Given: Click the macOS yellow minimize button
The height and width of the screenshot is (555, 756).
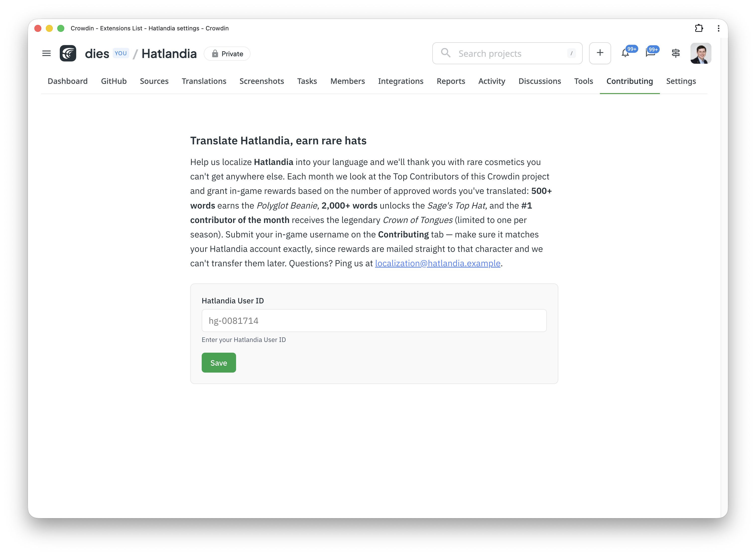Looking at the screenshot, I should click(x=49, y=28).
